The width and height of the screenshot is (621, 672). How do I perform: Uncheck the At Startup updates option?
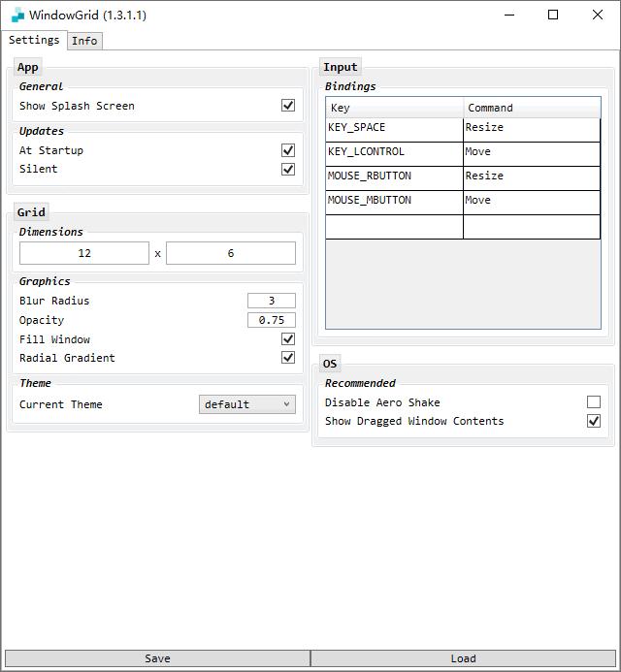(x=288, y=150)
